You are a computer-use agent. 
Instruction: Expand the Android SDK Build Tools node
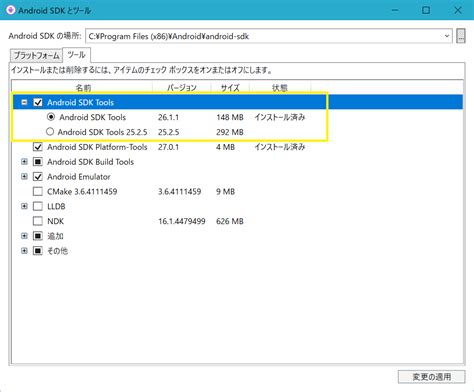[x=24, y=162]
